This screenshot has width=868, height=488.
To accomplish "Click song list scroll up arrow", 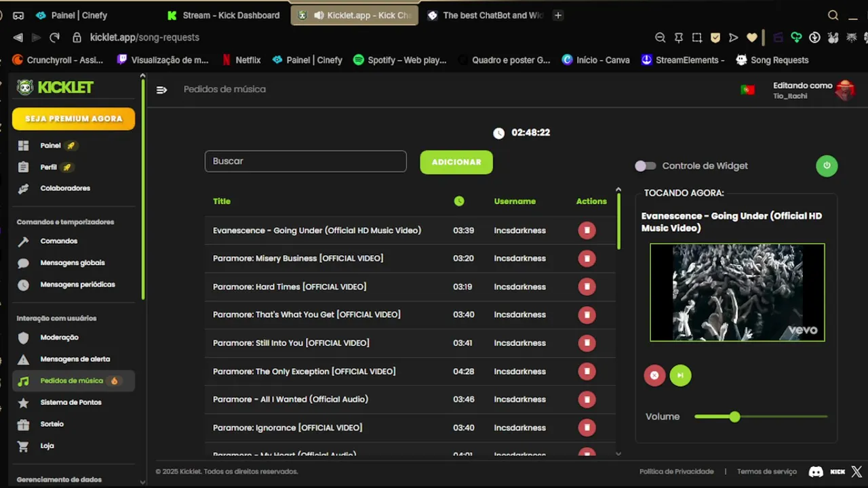I will (618, 190).
